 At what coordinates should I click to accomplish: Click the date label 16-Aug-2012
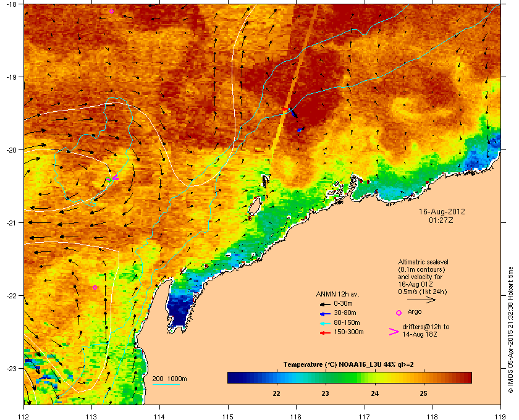(x=442, y=212)
